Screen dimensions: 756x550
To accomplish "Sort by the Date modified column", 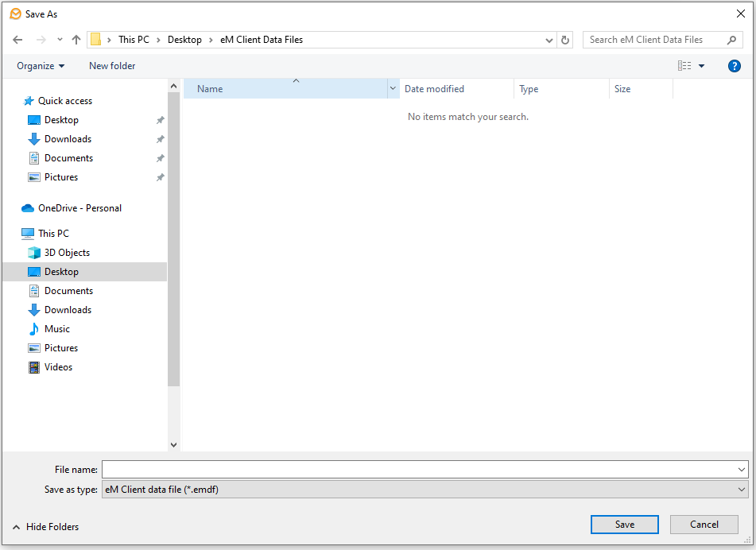I will tap(456, 89).
